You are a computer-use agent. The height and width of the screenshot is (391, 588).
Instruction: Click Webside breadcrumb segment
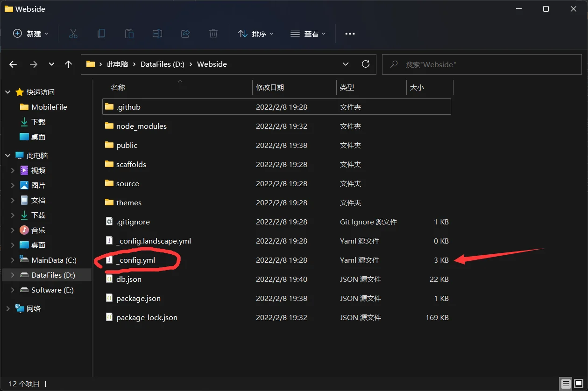click(x=212, y=64)
